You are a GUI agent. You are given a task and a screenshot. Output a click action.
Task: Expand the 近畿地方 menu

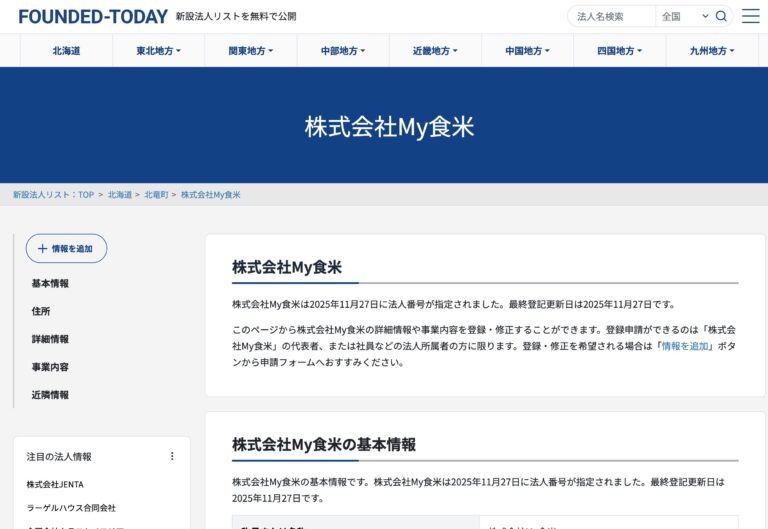(435, 51)
